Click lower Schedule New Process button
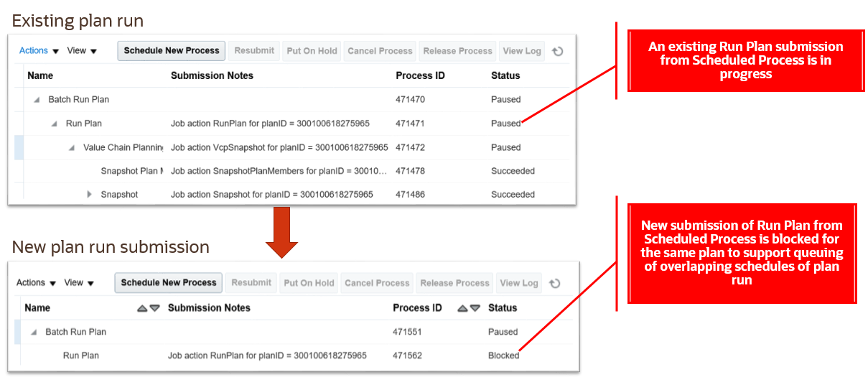Viewport: 868px width, 380px height. (x=169, y=283)
